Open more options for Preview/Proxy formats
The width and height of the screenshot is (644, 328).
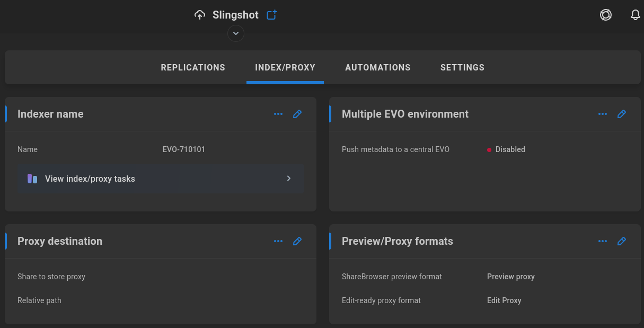tap(603, 241)
